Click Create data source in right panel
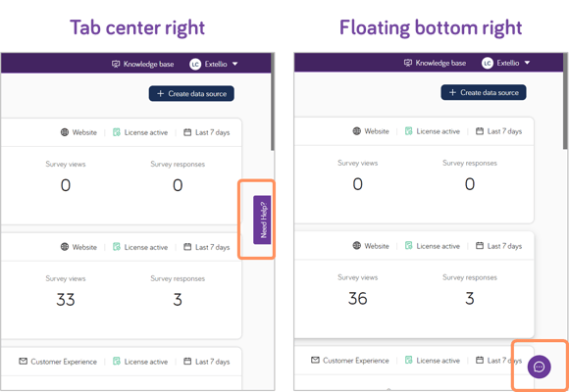Image resolution: width=569 pixels, height=392 pixels. (484, 92)
